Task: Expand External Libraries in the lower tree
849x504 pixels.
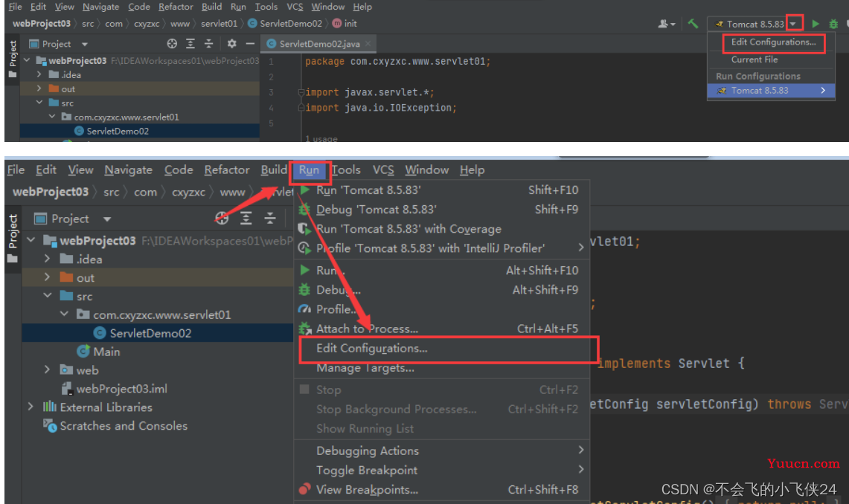Action: point(31,407)
